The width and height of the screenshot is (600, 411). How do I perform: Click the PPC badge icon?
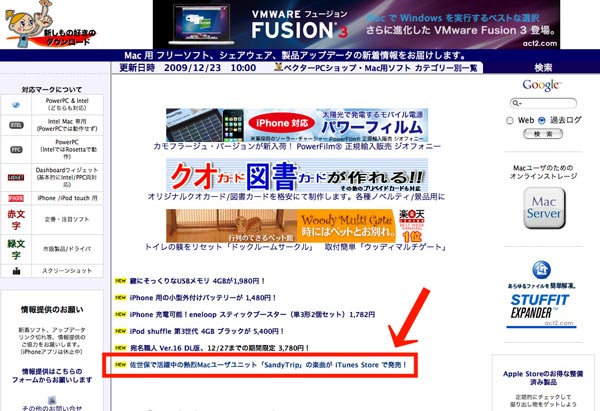click(16, 150)
